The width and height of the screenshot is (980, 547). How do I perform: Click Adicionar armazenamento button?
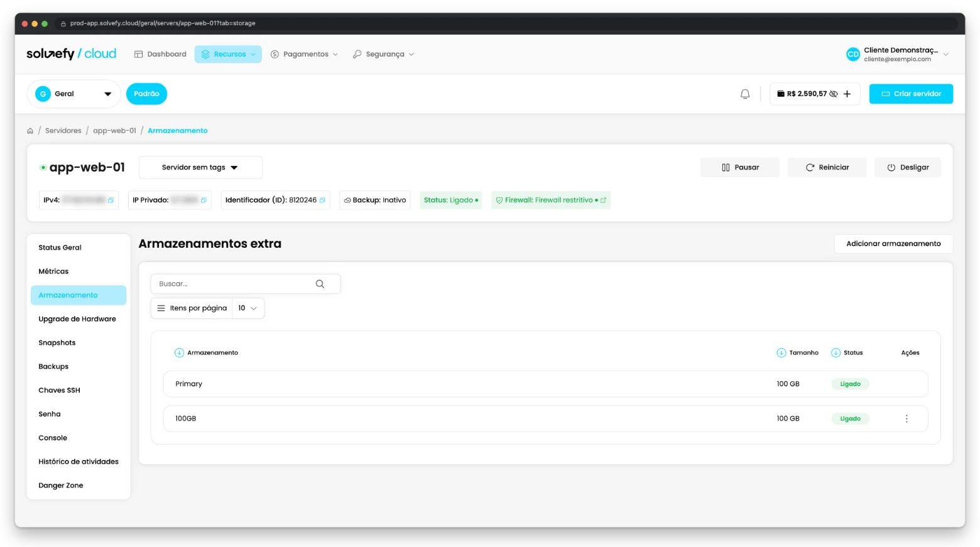(893, 244)
